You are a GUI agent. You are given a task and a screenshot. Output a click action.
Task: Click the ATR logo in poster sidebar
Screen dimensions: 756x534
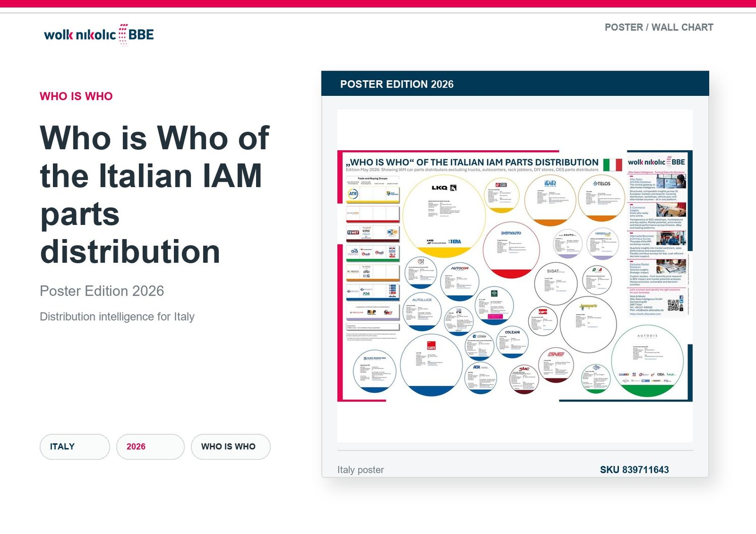click(353, 194)
